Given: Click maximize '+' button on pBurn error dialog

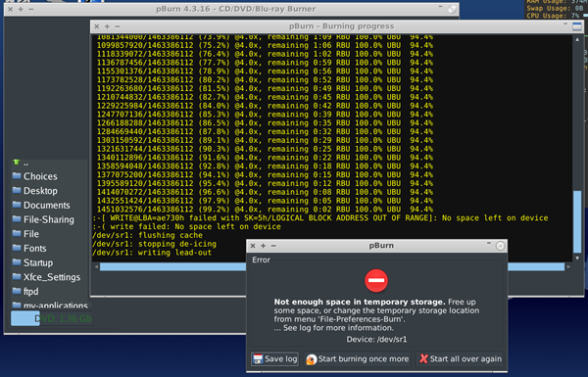Looking at the screenshot, I should 264,246.
